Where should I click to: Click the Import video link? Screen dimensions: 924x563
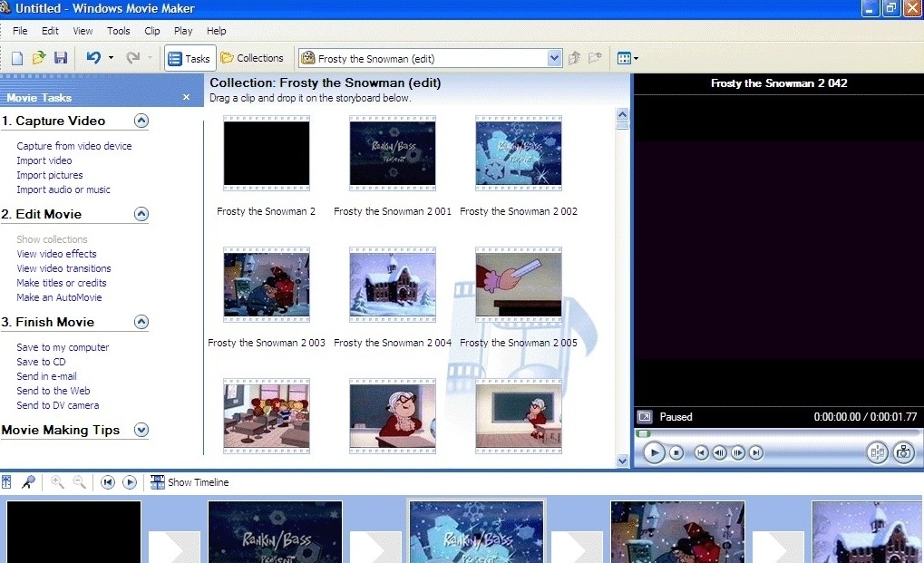click(44, 160)
